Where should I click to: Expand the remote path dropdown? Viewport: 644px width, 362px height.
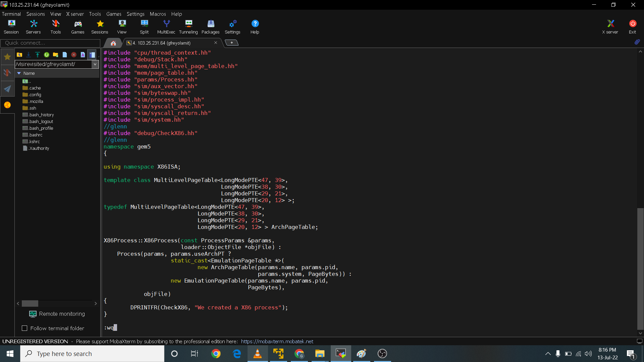click(x=95, y=64)
